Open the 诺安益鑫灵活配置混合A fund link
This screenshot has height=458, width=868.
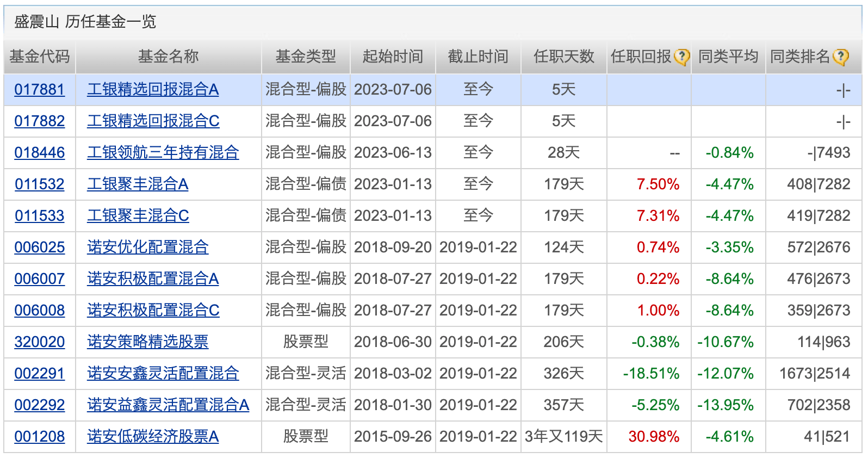(168, 405)
